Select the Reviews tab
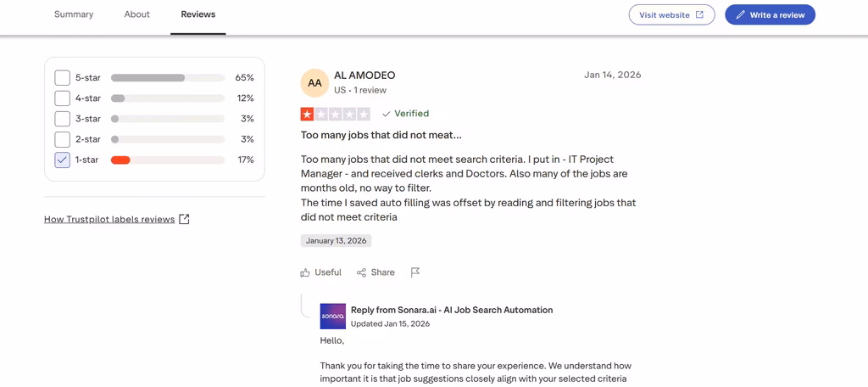868x387 pixels. click(198, 14)
